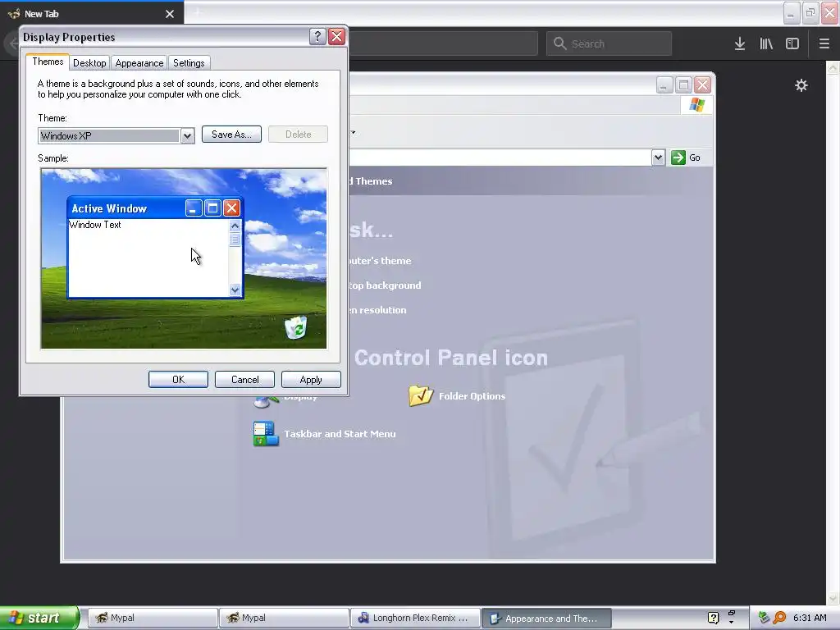
Task: Open the browser library icon
Action: pos(766,44)
